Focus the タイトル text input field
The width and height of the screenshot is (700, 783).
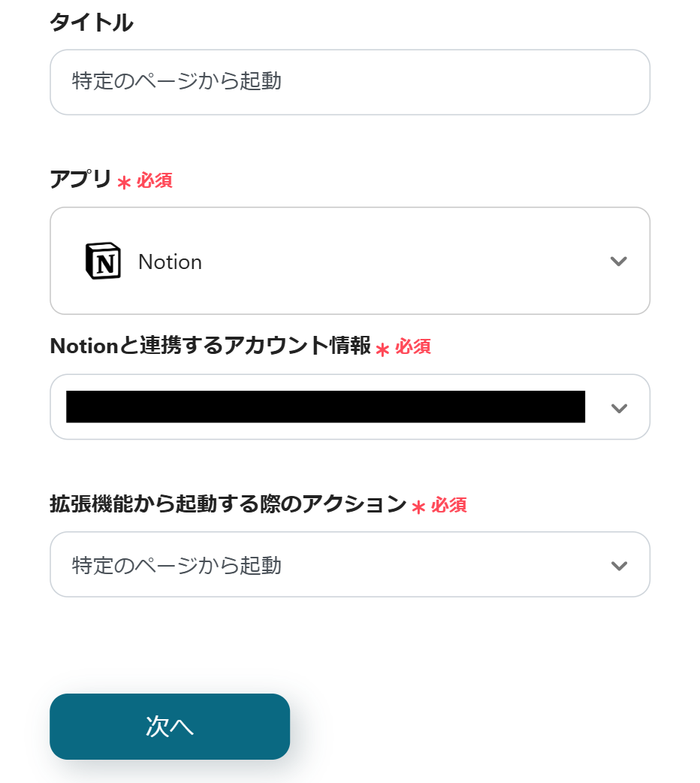[349, 82]
